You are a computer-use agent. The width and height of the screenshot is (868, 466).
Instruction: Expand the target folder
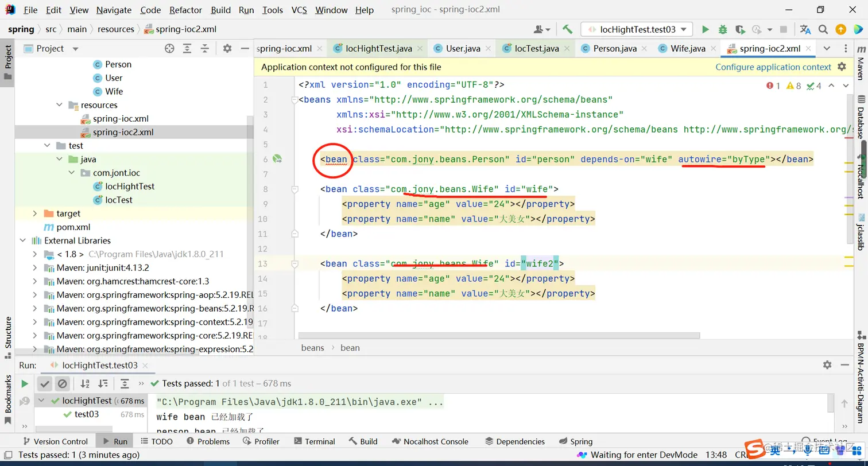click(35, 213)
